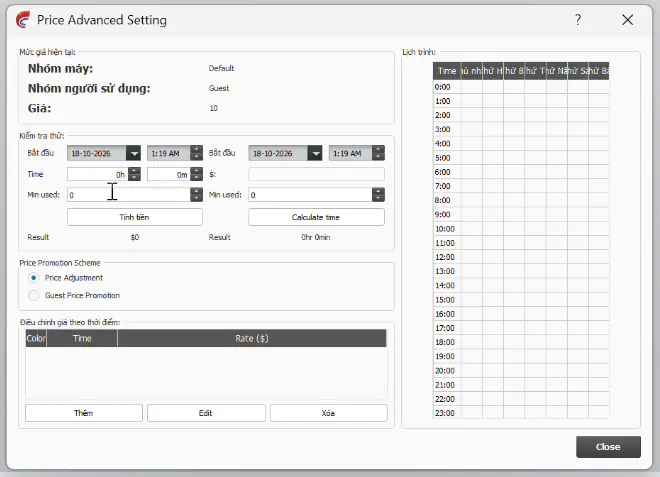This screenshot has width=660, height=477.
Task: Open the right 18-10-2026 date dropdown
Action: (315, 153)
